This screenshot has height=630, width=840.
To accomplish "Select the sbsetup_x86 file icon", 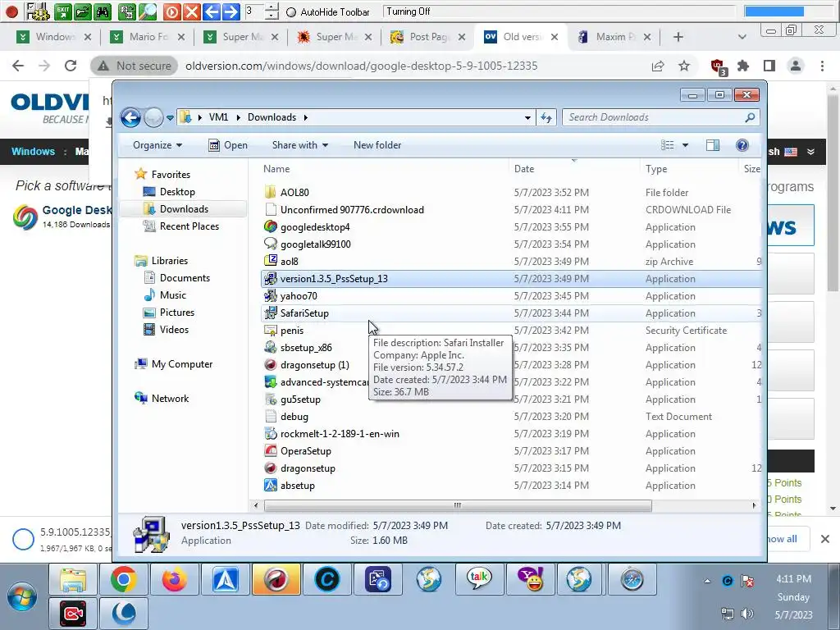I will [x=271, y=347].
